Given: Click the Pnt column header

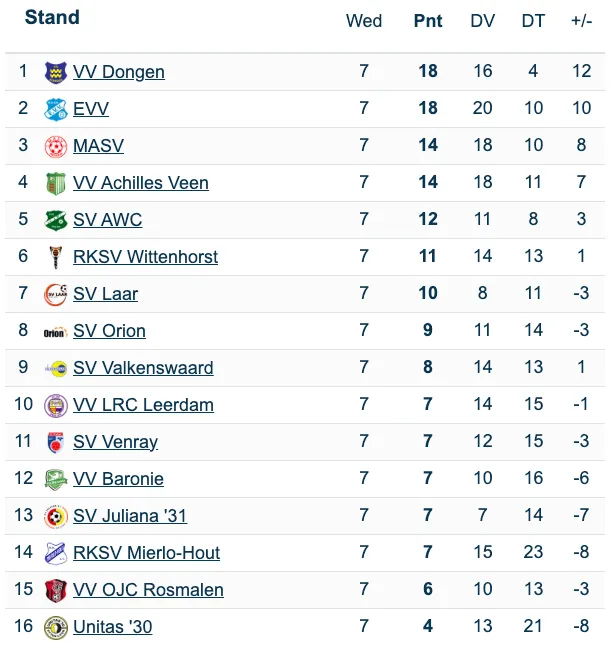Looking at the screenshot, I should pos(428,21).
